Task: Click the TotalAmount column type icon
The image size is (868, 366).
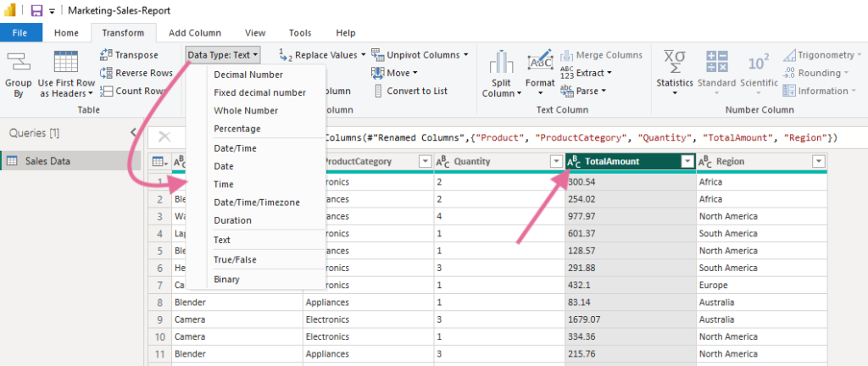Action: tap(574, 162)
